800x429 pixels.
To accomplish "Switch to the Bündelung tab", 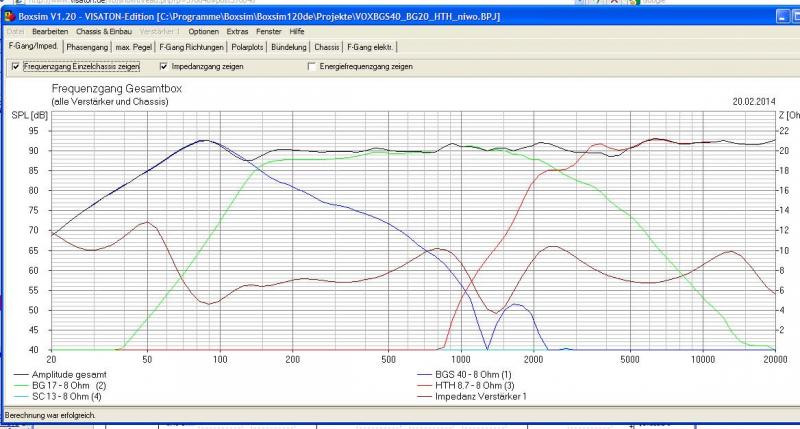I will (290, 47).
